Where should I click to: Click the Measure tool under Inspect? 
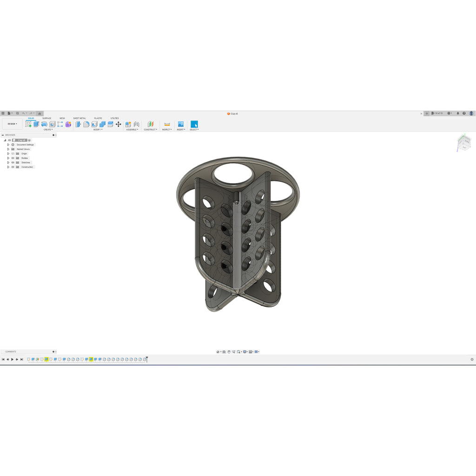pos(167,124)
